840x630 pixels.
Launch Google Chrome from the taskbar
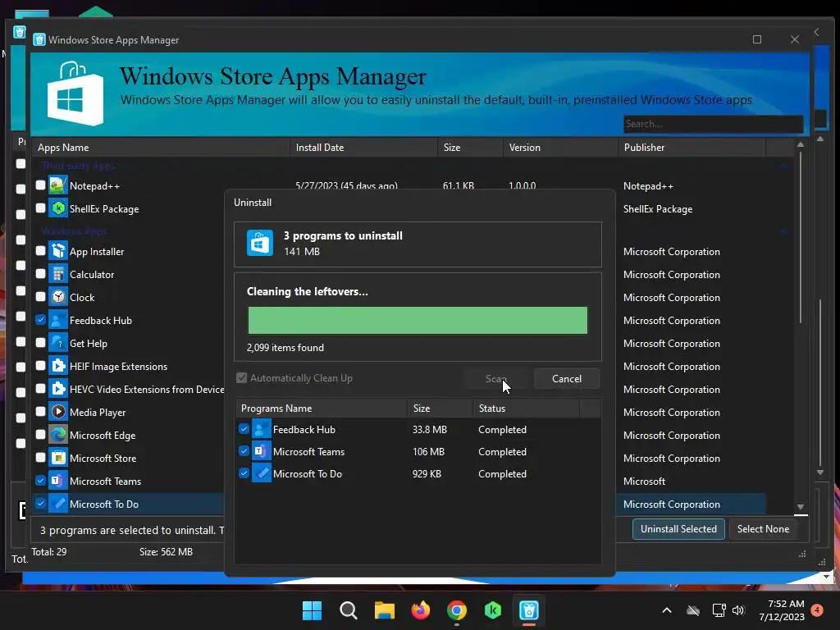point(456,610)
